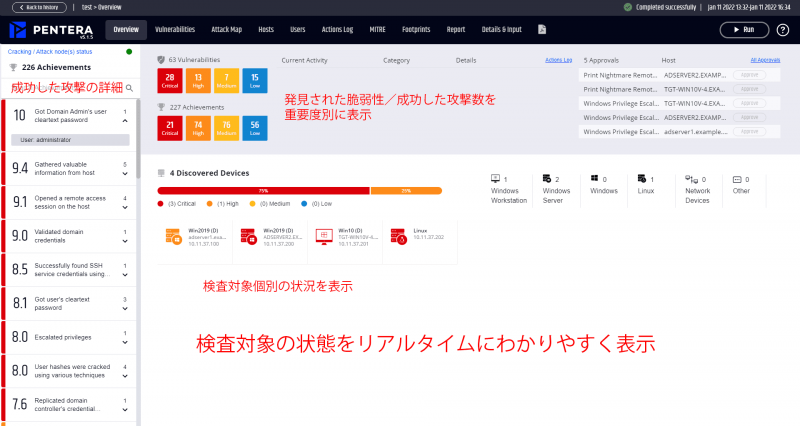Expand Replicated domain controller's credential row
The image size is (800, 426).
125,410
